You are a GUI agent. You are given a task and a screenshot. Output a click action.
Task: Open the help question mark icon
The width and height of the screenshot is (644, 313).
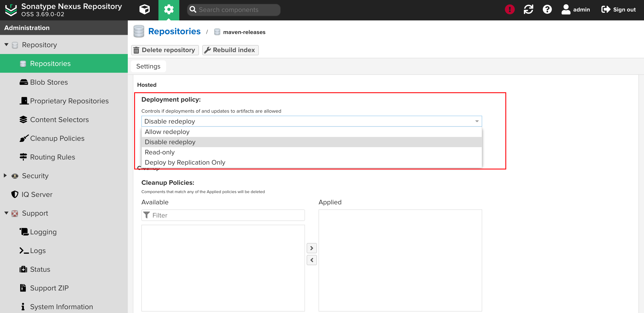tap(547, 10)
